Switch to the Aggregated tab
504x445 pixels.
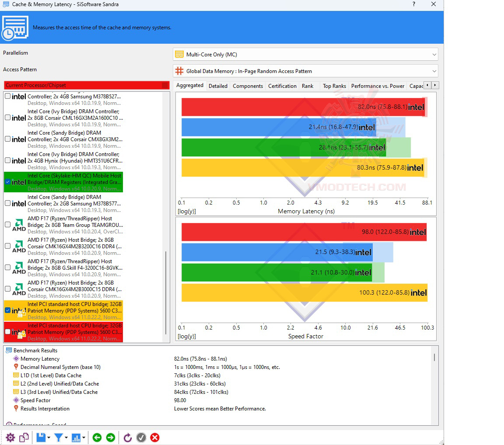pos(189,85)
